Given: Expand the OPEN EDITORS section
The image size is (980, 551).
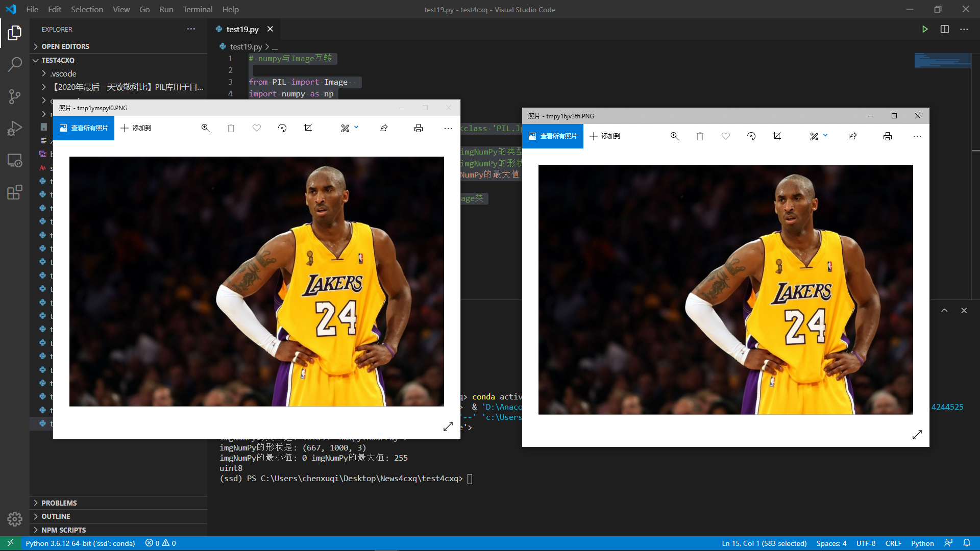Looking at the screenshot, I should click(x=65, y=46).
